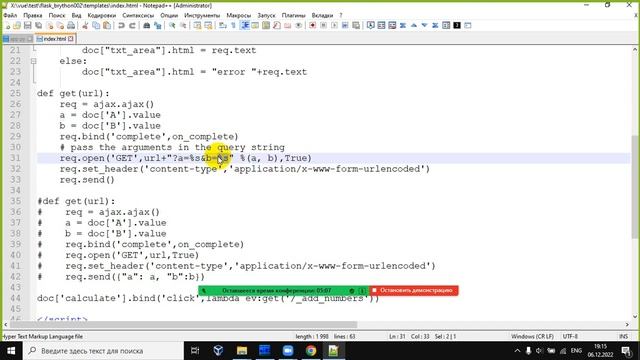Screen dimensions: 640x360
Task: Open the Zoom app from the taskbar
Action: pos(288,351)
